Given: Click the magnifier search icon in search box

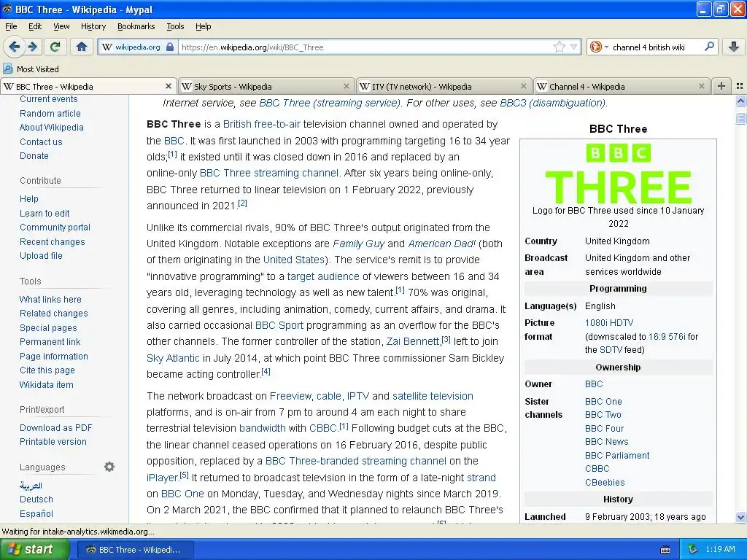Looking at the screenshot, I should [709, 47].
